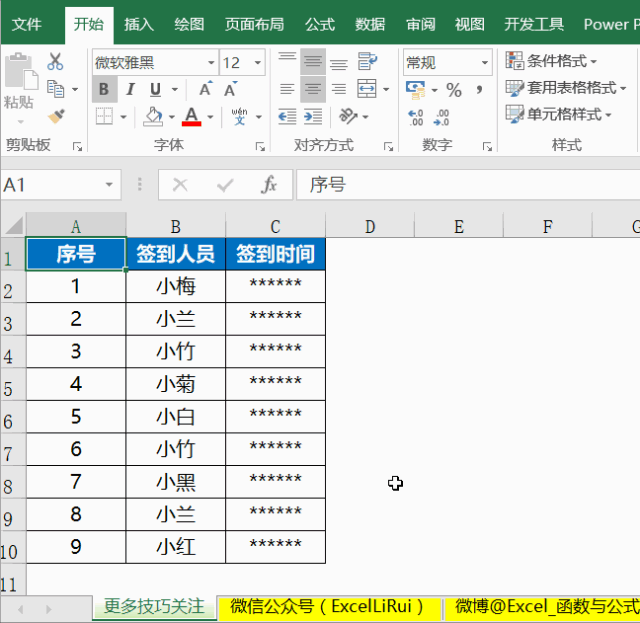Screen dimensions: 640x623
Task: Expand the borders dropdown arrow
Action: click(123, 117)
